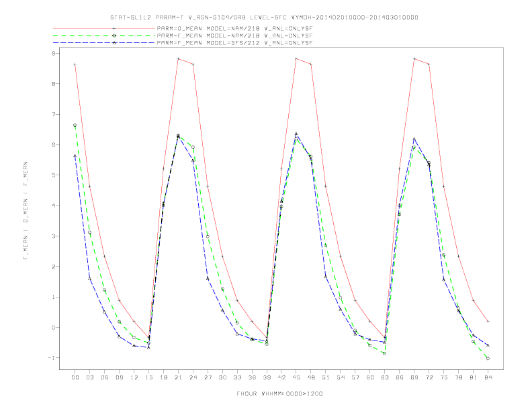The height and width of the screenshot is (411, 532).
Task: Click y-axis tick label 5
Action: (x=53, y=175)
